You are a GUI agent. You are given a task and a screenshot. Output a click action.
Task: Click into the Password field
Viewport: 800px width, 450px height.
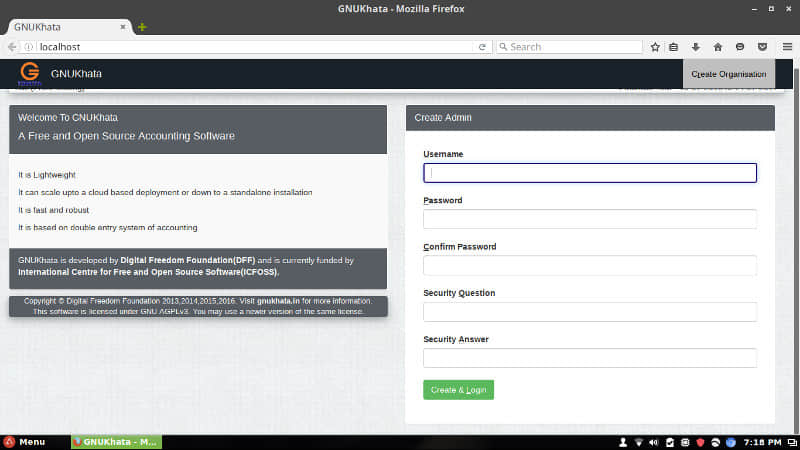pyautogui.click(x=590, y=219)
